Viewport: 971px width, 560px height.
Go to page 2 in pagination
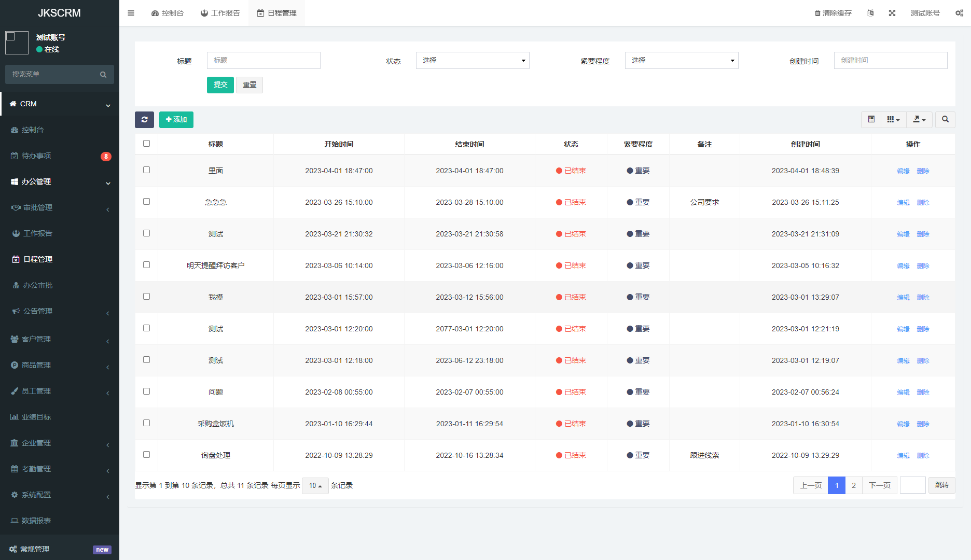pos(853,485)
